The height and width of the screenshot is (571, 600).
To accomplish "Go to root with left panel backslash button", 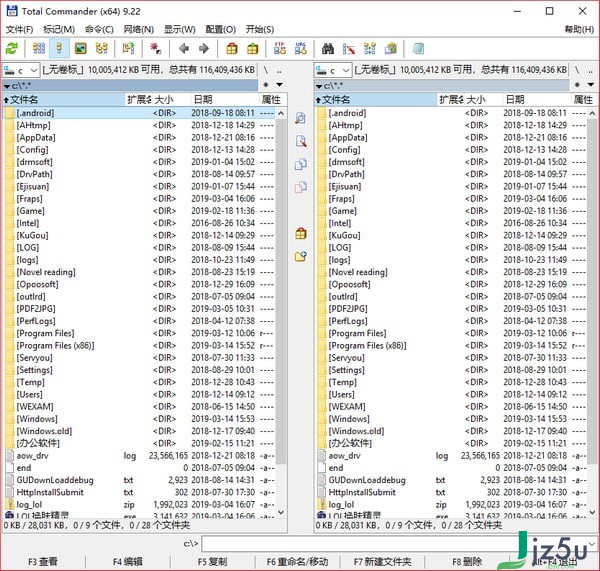I will pyautogui.click(x=266, y=70).
